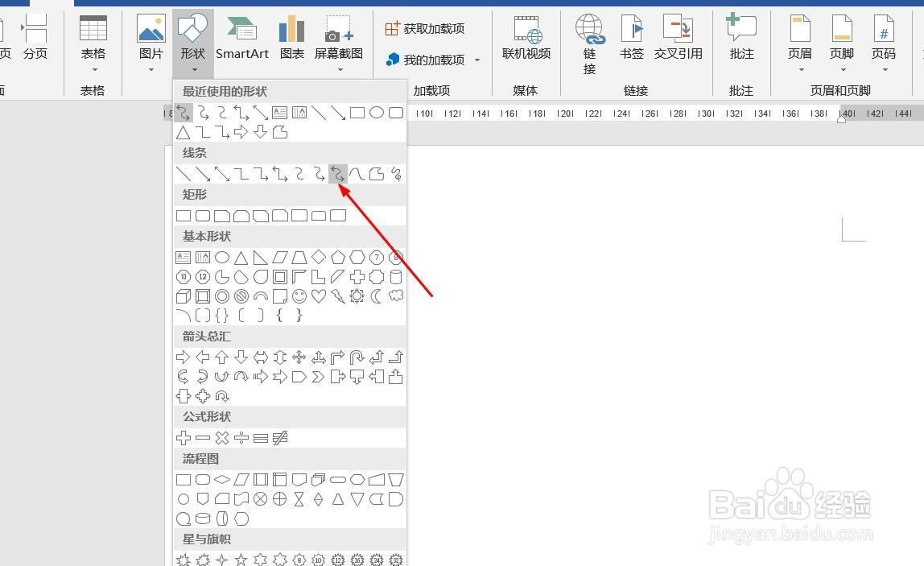Pick the hexagon in 基本形状
This screenshot has height=566, width=924.
pyautogui.click(x=357, y=257)
